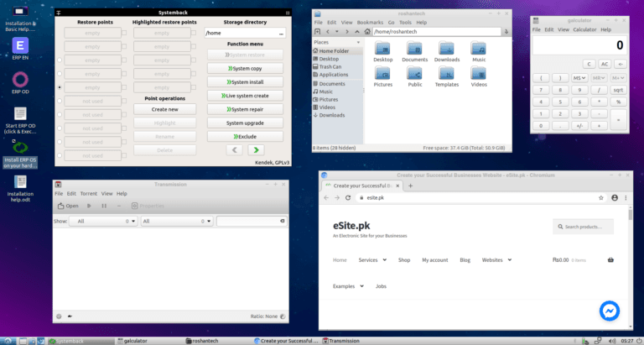Image resolution: width=644 pixels, height=345 pixels.
Task: Expand the second 'All' filter dropdown in Transmission
Action: coord(177,222)
